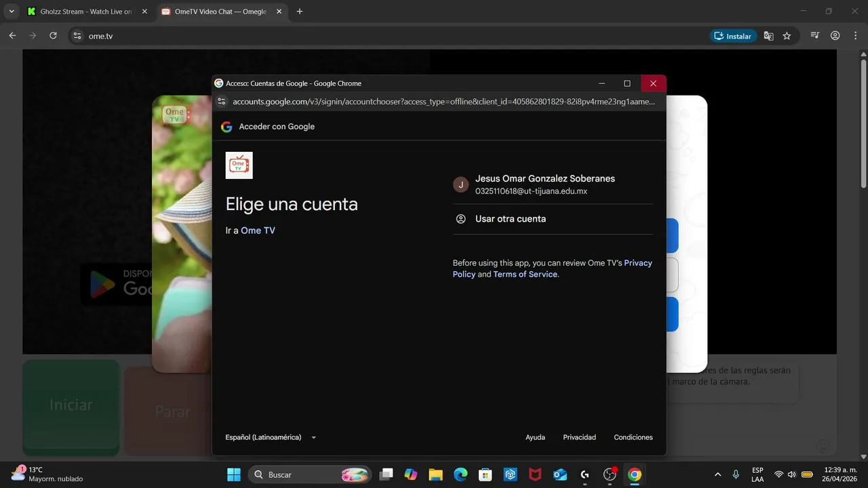
Task: Go back with the browser back arrow
Action: pos(12,36)
